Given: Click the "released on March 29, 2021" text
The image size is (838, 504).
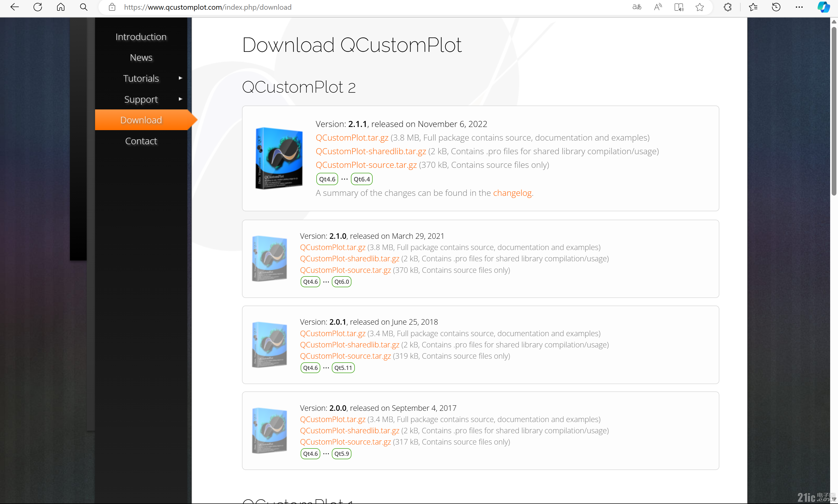Looking at the screenshot, I should [x=397, y=236].
